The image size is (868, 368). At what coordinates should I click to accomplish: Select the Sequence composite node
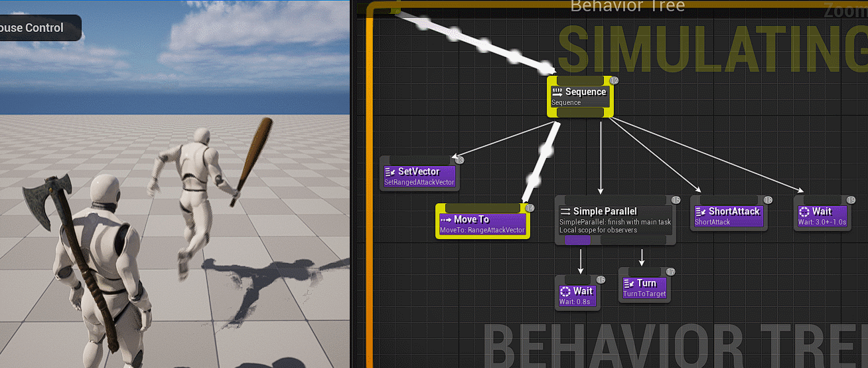pyautogui.click(x=580, y=97)
